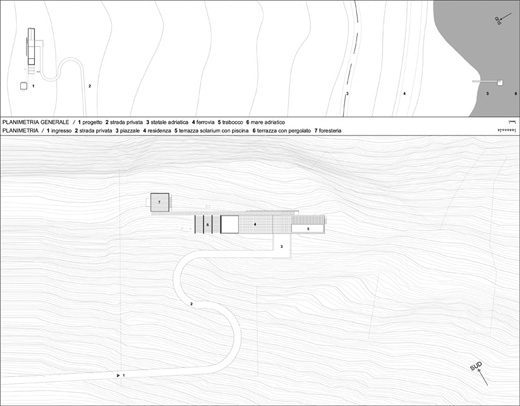Click the strada privata label 2 on the curve

click(191, 304)
